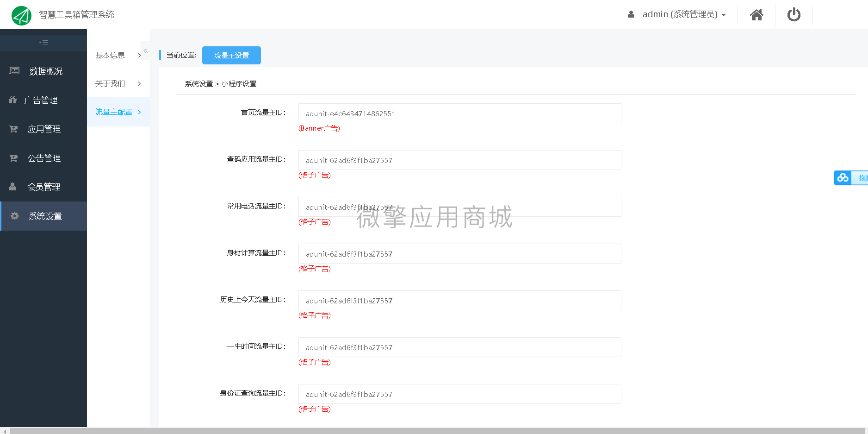Viewport: 868px width, 434px height.
Task: Open the 流量主配置 menu entry
Action: (x=113, y=112)
